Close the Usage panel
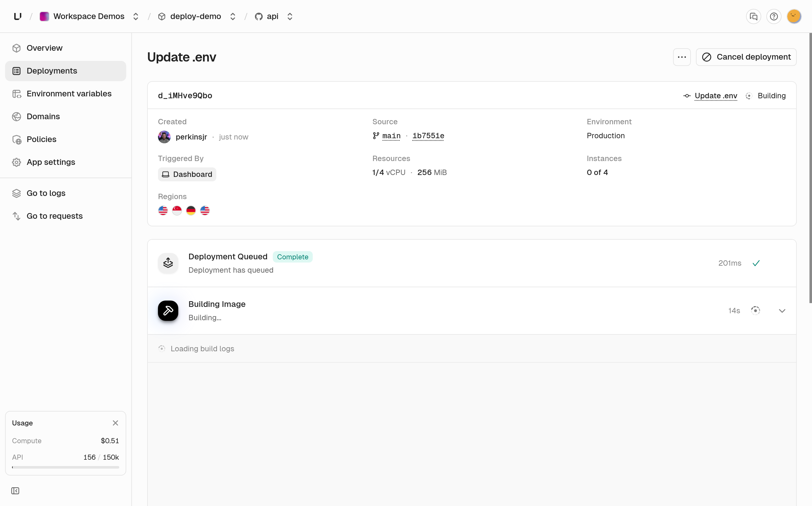812x506 pixels. (115, 423)
